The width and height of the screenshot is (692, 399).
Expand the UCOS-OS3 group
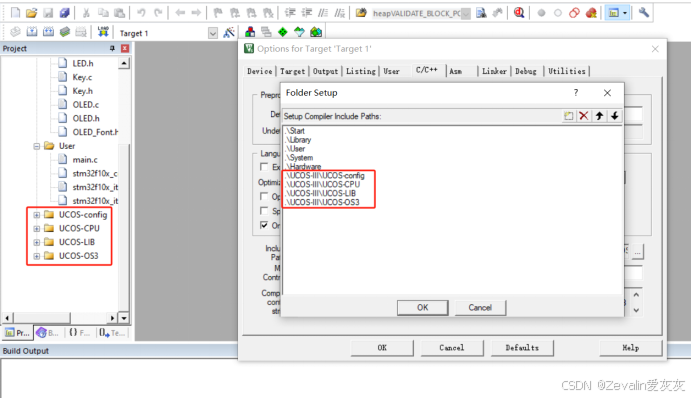(x=37, y=256)
